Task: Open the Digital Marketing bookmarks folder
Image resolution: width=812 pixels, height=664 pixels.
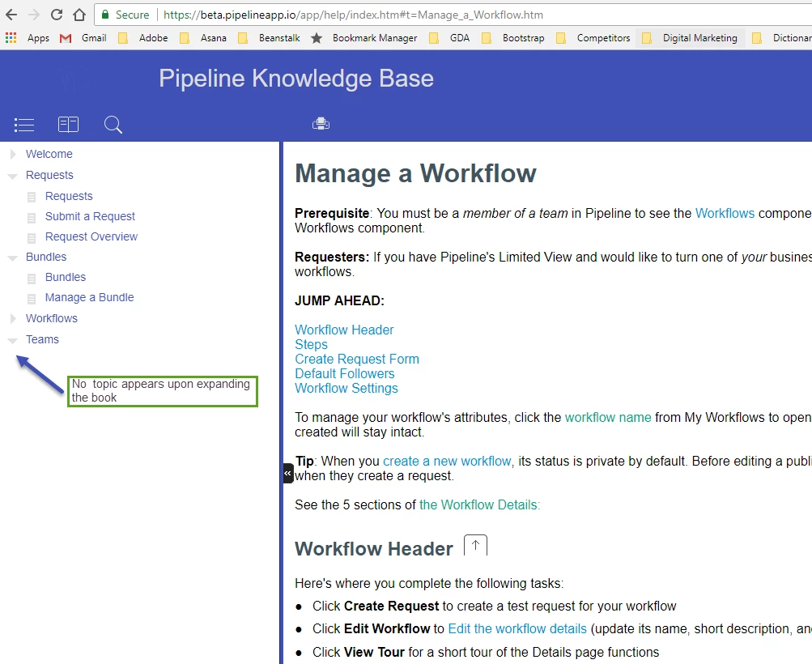Action: click(x=690, y=38)
